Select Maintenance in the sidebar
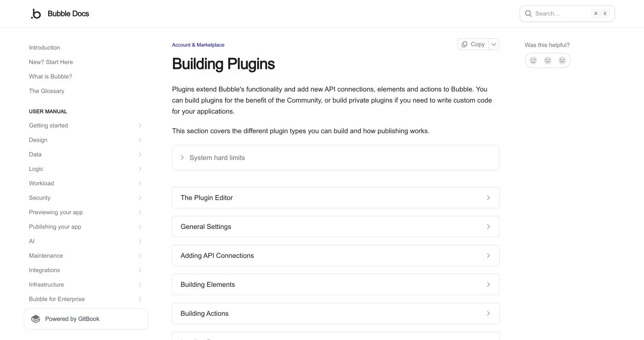 click(46, 256)
